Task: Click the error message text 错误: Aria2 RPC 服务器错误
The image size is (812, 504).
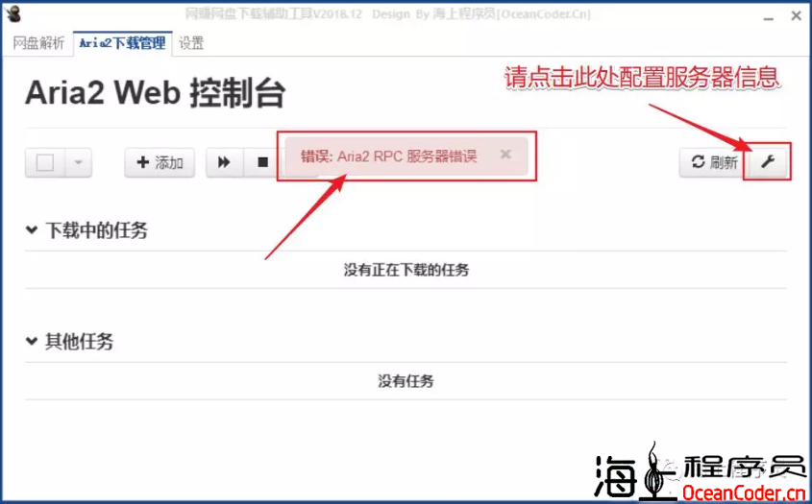Action: (x=388, y=156)
